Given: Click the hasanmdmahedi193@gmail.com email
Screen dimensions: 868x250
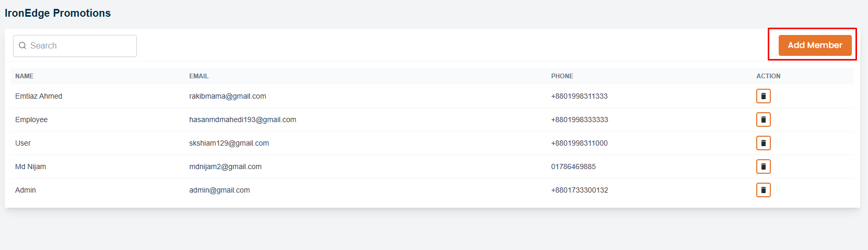Looking at the screenshot, I should (243, 120).
